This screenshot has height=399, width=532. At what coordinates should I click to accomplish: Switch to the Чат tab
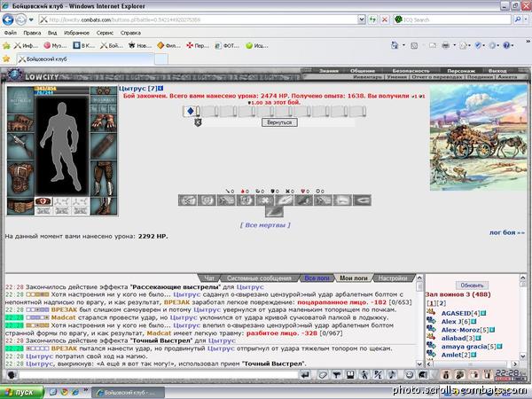point(209,278)
